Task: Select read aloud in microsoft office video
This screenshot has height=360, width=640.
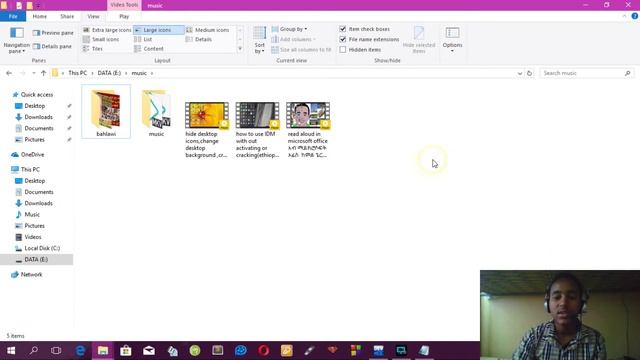Action: click(x=308, y=129)
